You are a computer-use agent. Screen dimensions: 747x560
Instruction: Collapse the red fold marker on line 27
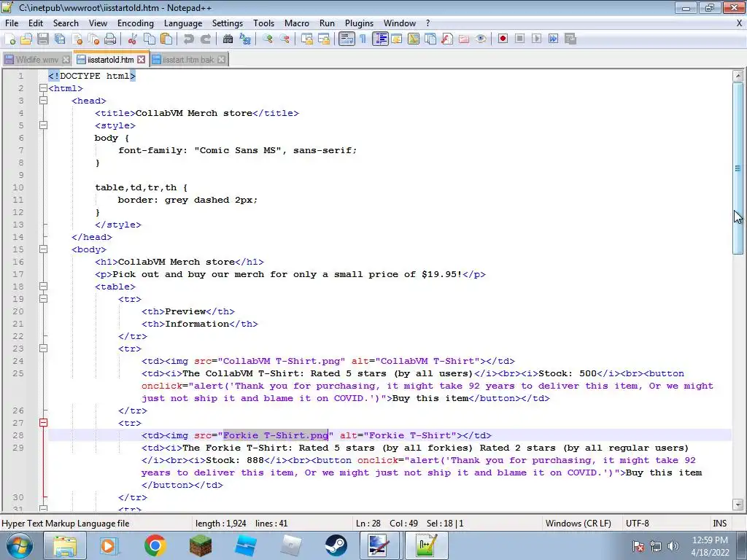pyautogui.click(x=43, y=422)
